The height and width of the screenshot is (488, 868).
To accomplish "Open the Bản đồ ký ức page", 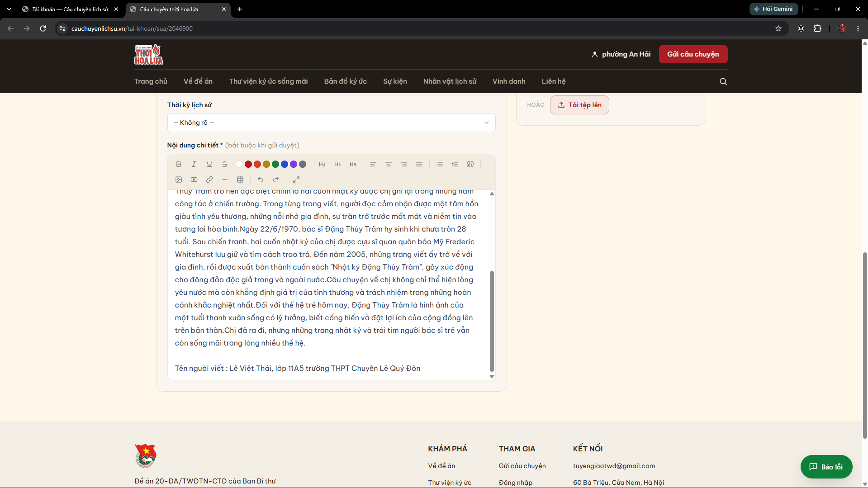I will click(x=345, y=81).
